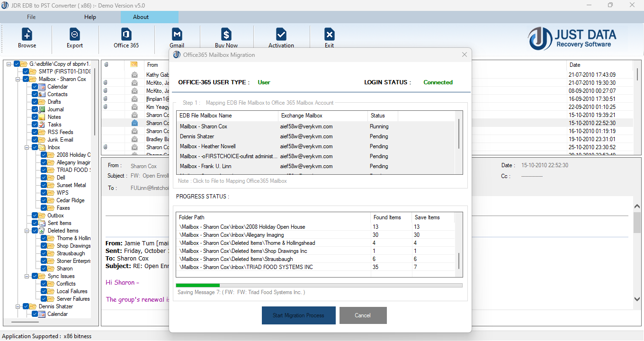This screenshot has width=644, height=341.
Task: Click the Buy Now dollar icon
Action: click(226, 38)
